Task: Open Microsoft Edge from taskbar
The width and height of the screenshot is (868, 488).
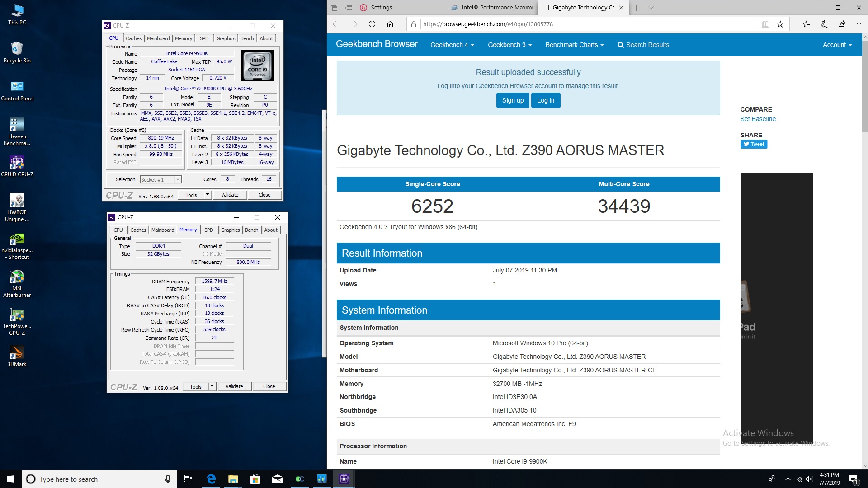Action: click(211, 479)
